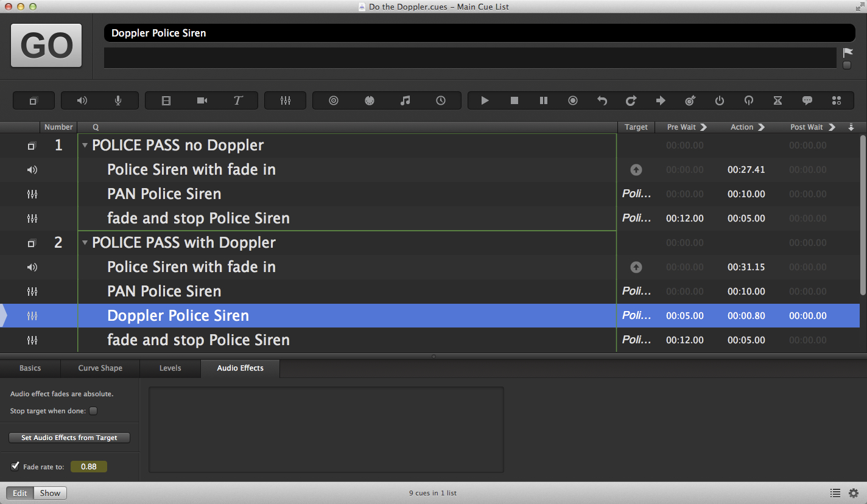Add a MIDI File cue with music note icon
Viewport: 867px width, 504px height.
(405, 100)
